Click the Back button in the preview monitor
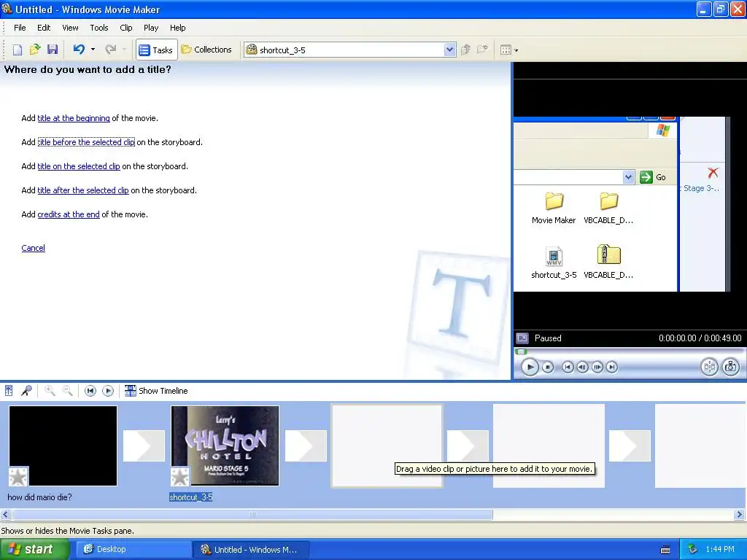This screenshot has height=560, width=747. coord(568,367)
